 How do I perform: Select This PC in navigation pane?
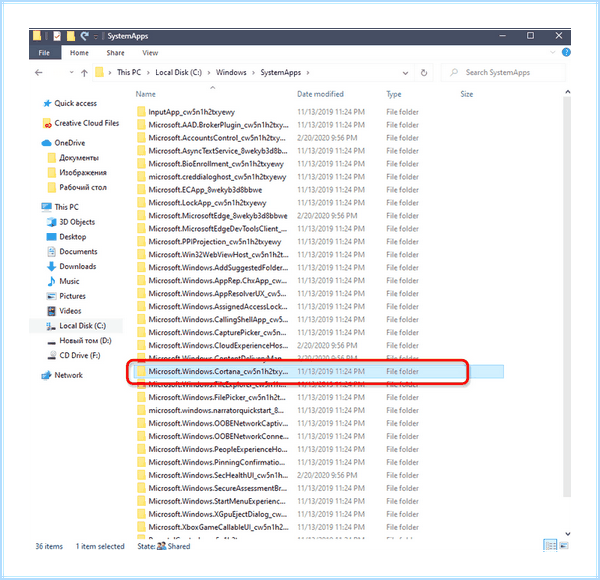tap(60, 207)
